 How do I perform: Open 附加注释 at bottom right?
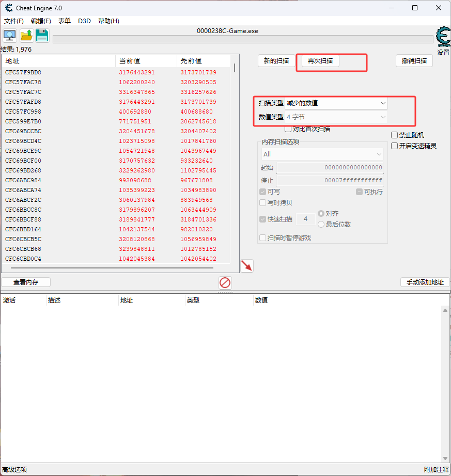(x=436, y=470)
